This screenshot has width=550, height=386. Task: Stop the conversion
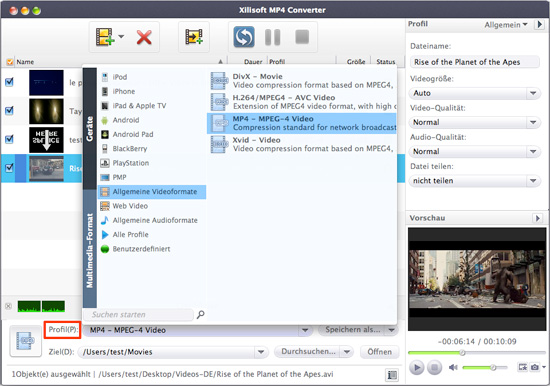(x=302, y=37)
